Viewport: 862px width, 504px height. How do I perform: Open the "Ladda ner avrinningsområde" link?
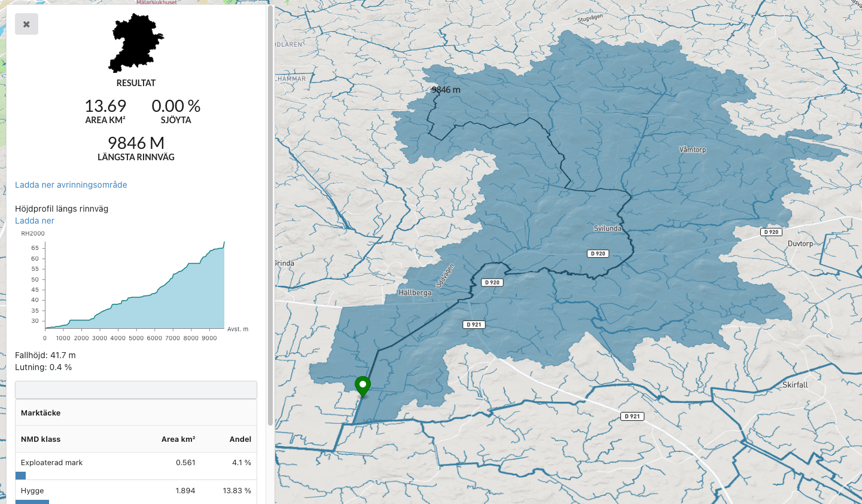click(x=71, y=185)
